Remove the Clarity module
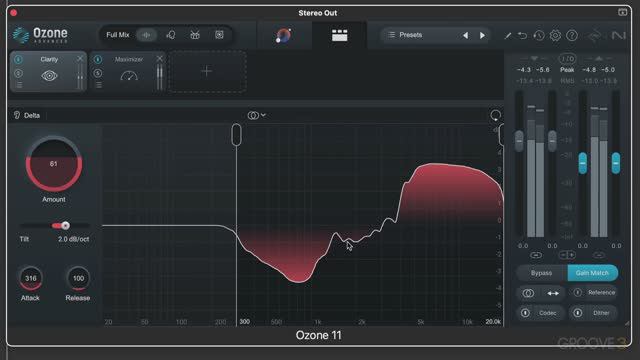Viewport: 640px width, 360px height. 80,59
